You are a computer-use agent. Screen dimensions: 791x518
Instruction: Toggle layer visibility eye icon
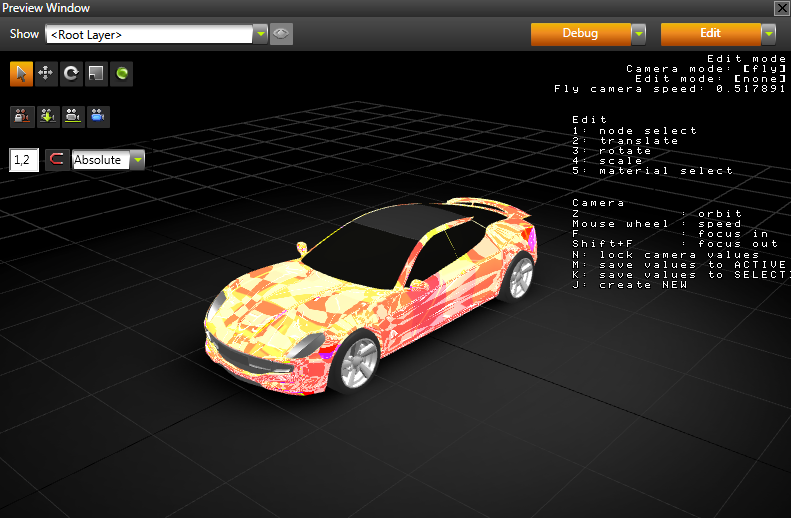[x=281, y=34]
